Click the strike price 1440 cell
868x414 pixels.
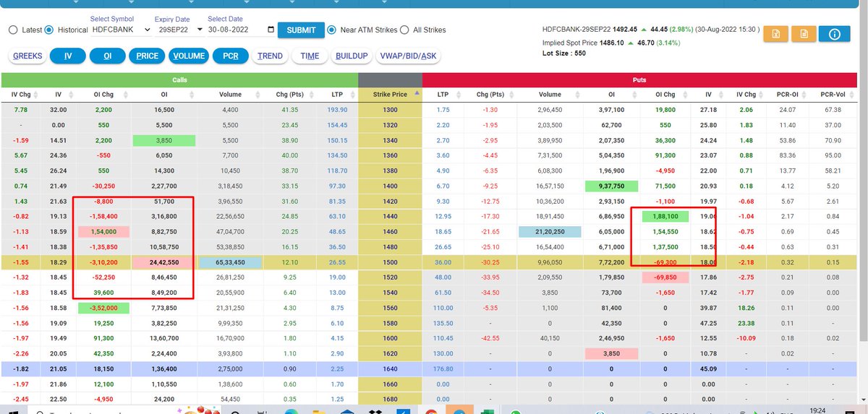(389, 215)
